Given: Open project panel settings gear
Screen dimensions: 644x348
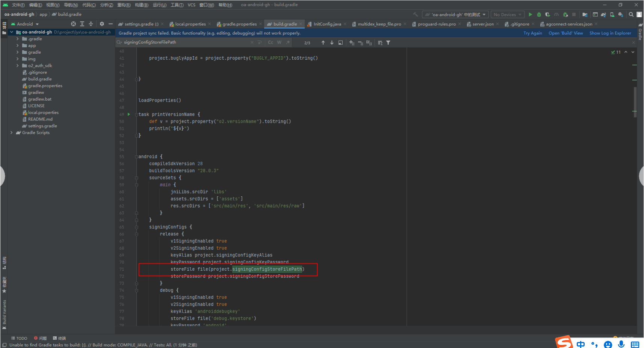Looking at the screenshot, I should [x=102, y=24].
